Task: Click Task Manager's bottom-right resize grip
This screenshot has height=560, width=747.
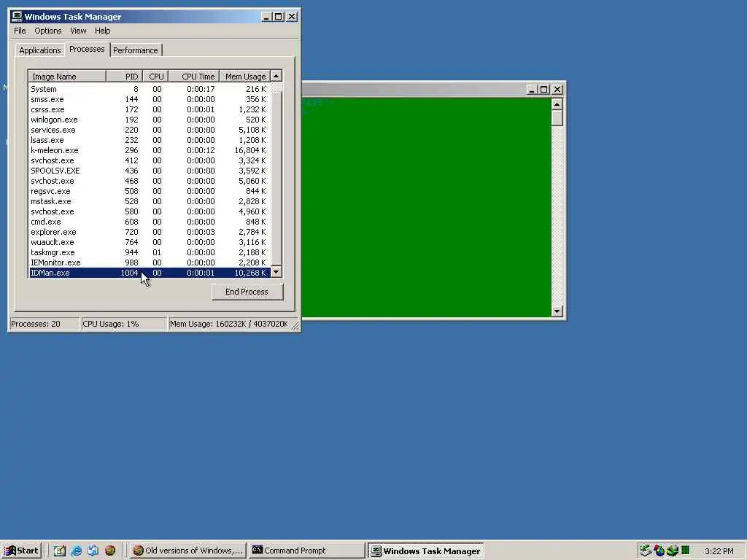Action: point(295,326)
